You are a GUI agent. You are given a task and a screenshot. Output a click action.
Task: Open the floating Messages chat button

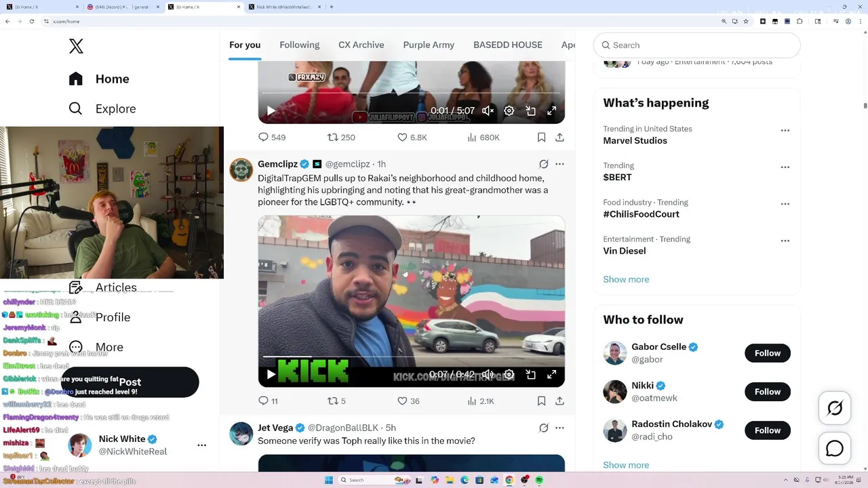835,449
